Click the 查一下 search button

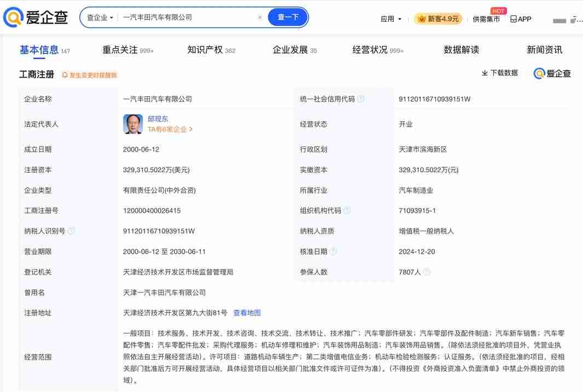pos(287,17)
